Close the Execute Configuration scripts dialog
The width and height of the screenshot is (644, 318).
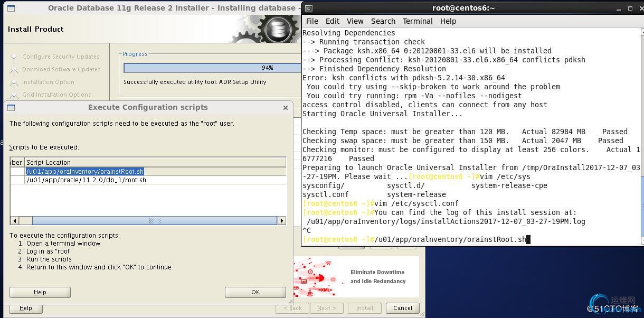pyautogui.click(x=286, y=107)
